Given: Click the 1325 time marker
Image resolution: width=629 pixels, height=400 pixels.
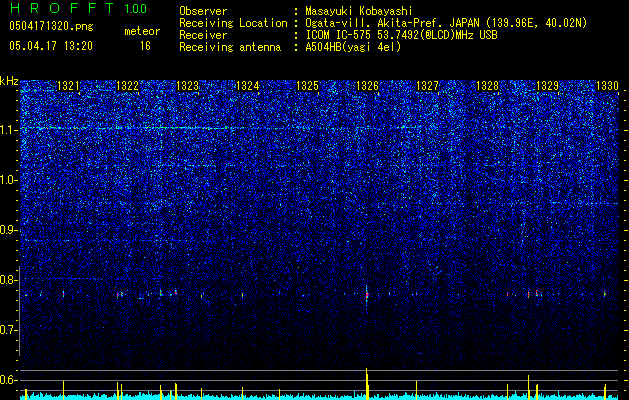Looking at the screenshot, I should click(308, 86).
